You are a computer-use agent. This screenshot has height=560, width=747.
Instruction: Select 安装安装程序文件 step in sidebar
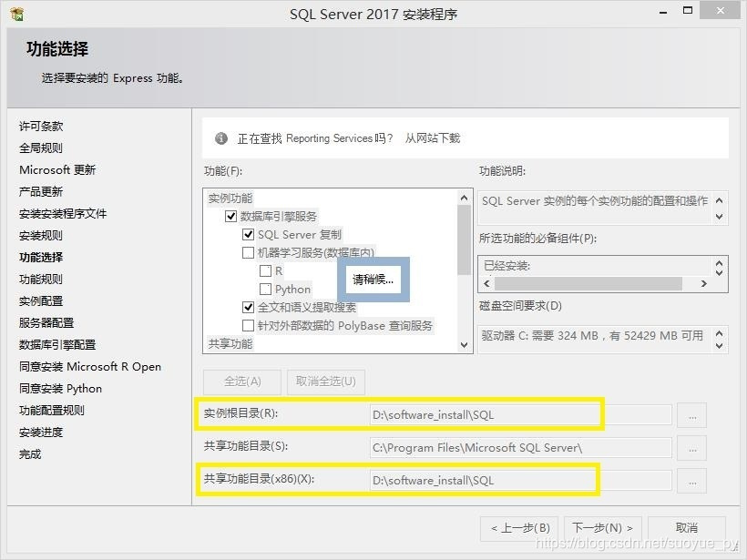[x=63, y=214]
